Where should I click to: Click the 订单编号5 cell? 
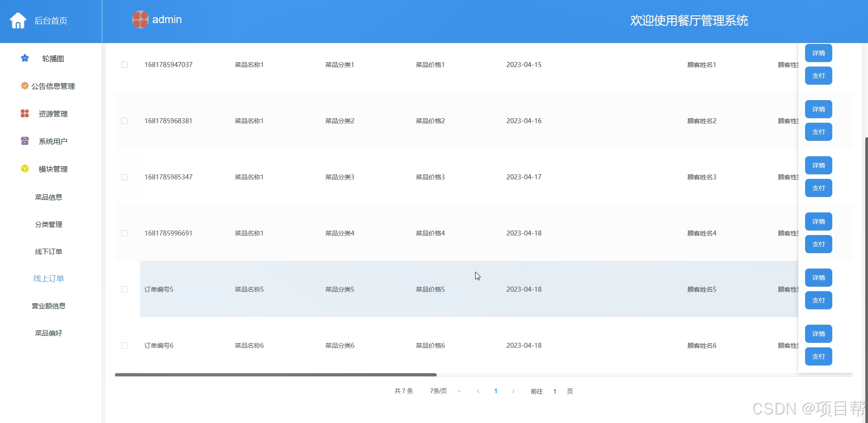[159, 289]
